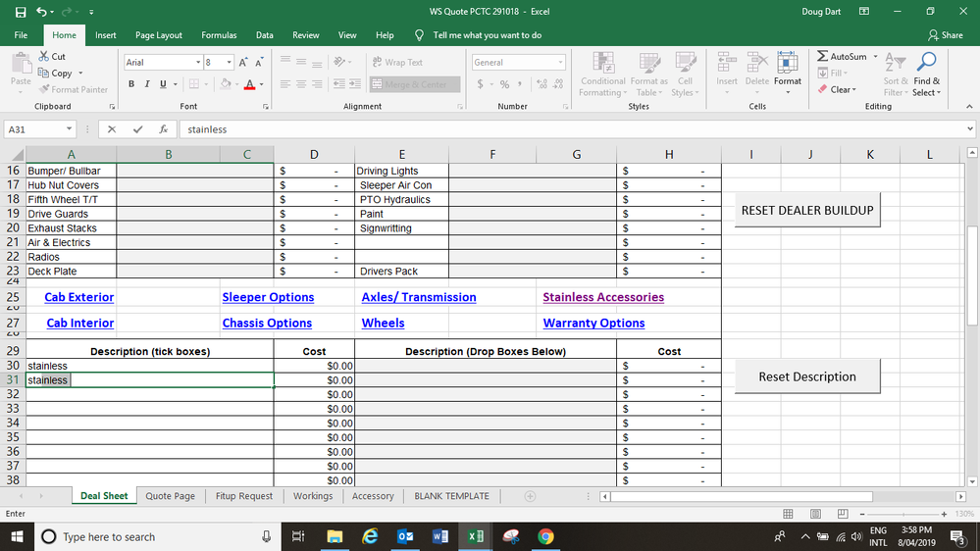Click the red Font Color button
Image resolution: width=980 pixels, height=551 pixels.
tap(249, 83)
